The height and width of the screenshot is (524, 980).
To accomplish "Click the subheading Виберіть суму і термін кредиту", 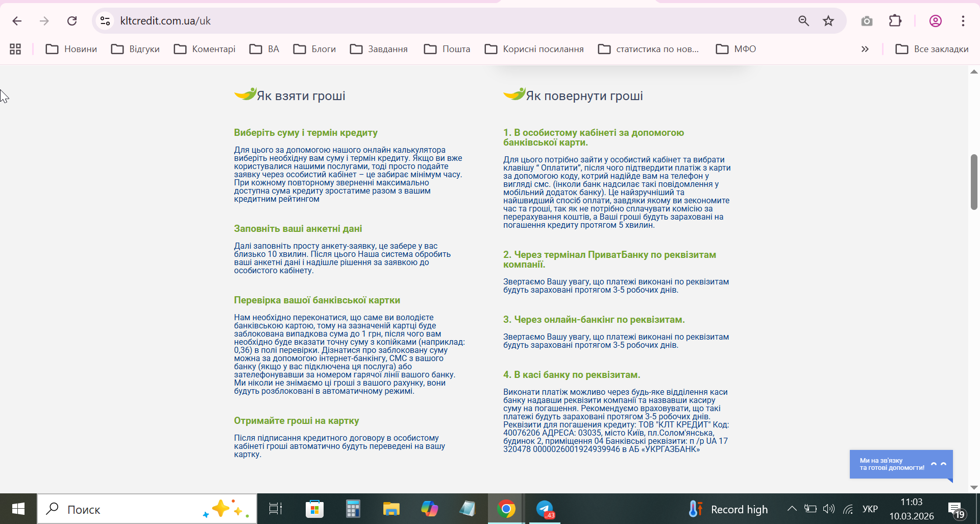I will 306,133.
